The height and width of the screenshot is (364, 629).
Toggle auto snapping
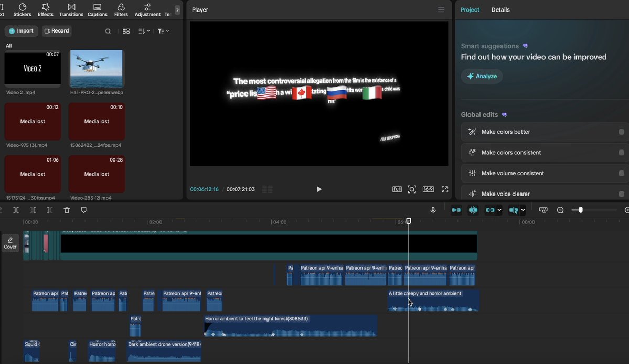[473, 210]
